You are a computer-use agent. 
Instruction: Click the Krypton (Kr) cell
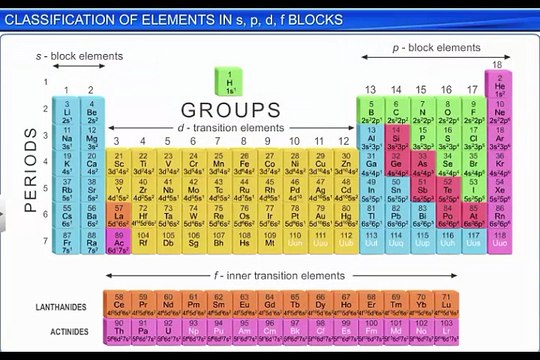click(x=499, y=164)
